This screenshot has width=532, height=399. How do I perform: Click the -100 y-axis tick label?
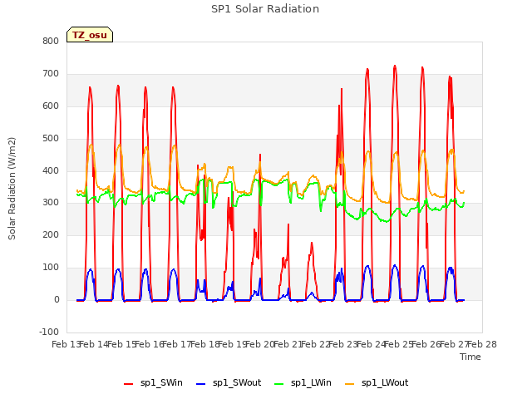pos(49,332)
